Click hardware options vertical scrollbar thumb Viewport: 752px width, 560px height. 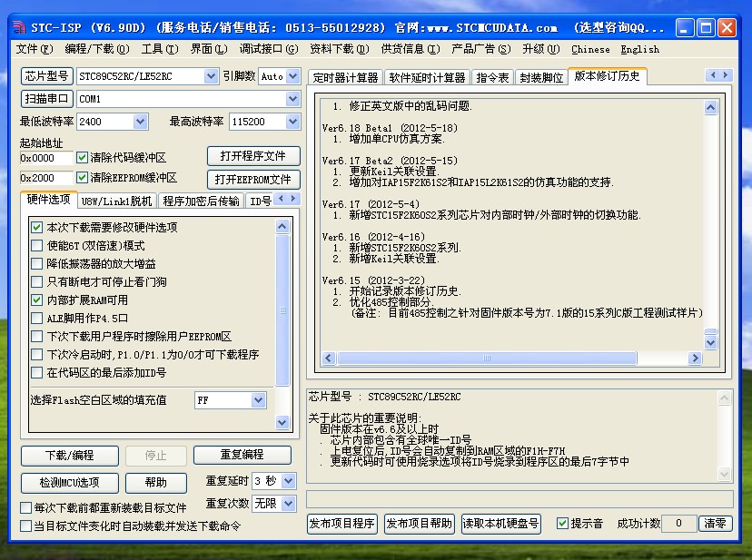[282, 310]
